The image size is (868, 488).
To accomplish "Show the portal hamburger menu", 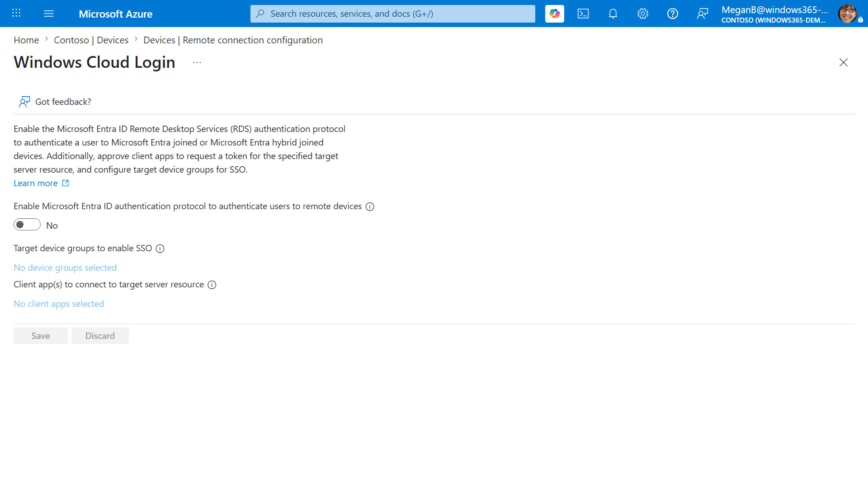I will [49, 14].
